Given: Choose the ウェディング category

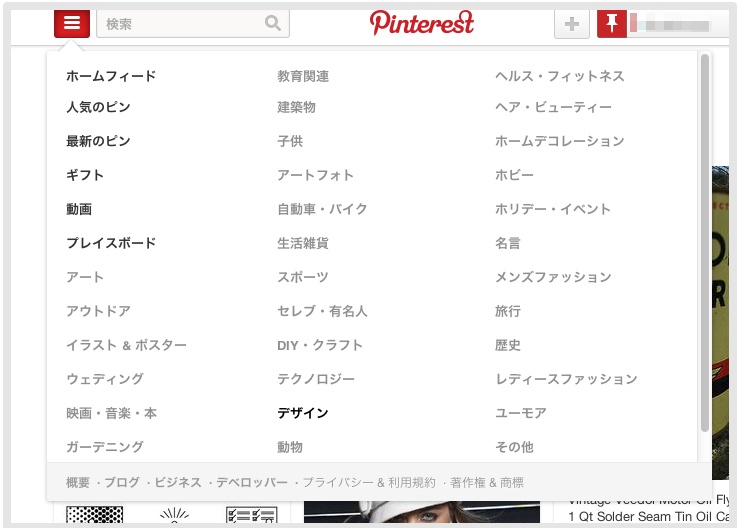Looking at the screenshot, I should [105, 379].
